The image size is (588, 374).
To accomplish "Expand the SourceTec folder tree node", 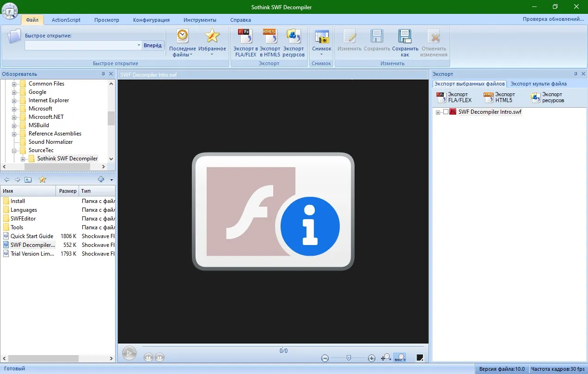I will (14, 150).
